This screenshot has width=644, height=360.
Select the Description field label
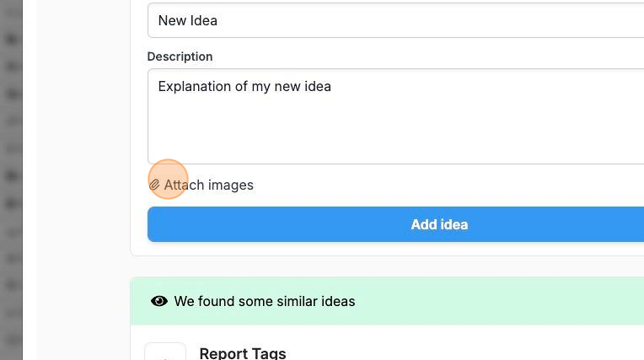tap(180, 56)
